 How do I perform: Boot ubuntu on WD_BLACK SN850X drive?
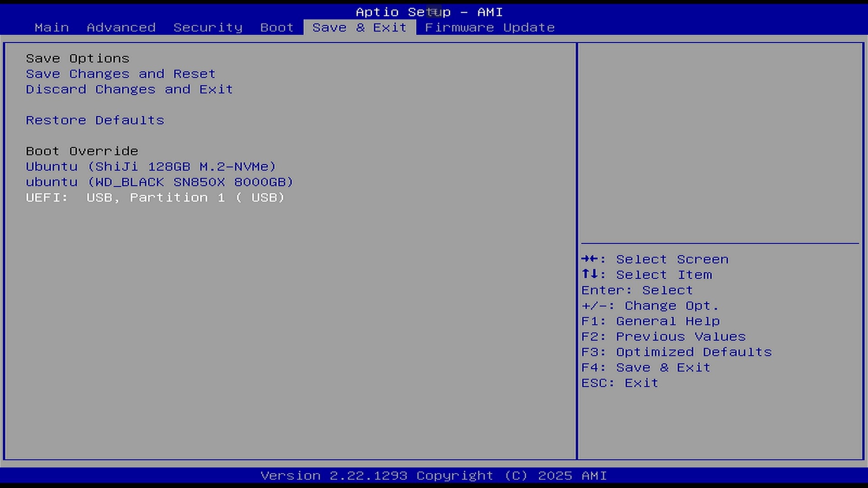point(159,182)
